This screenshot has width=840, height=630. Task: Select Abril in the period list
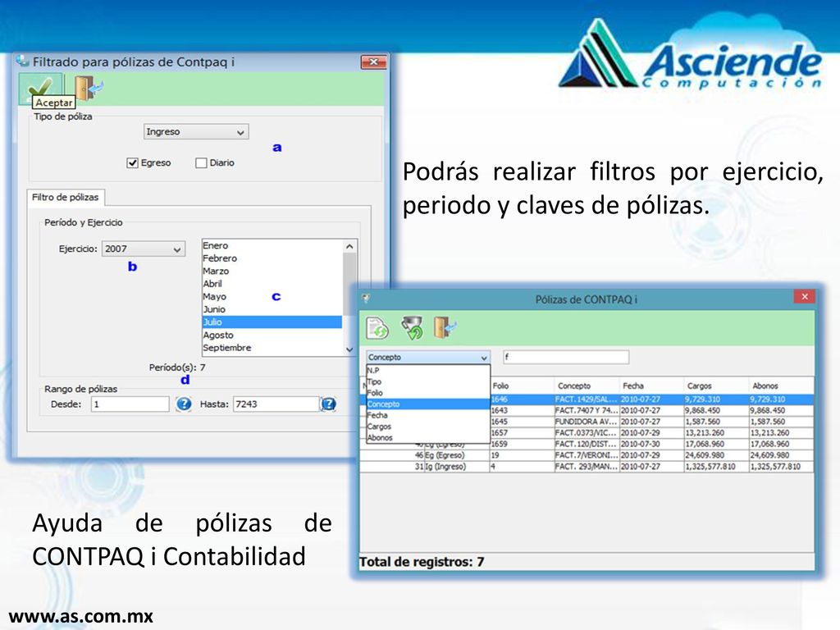pyautogui.click(x=272, y=284)
